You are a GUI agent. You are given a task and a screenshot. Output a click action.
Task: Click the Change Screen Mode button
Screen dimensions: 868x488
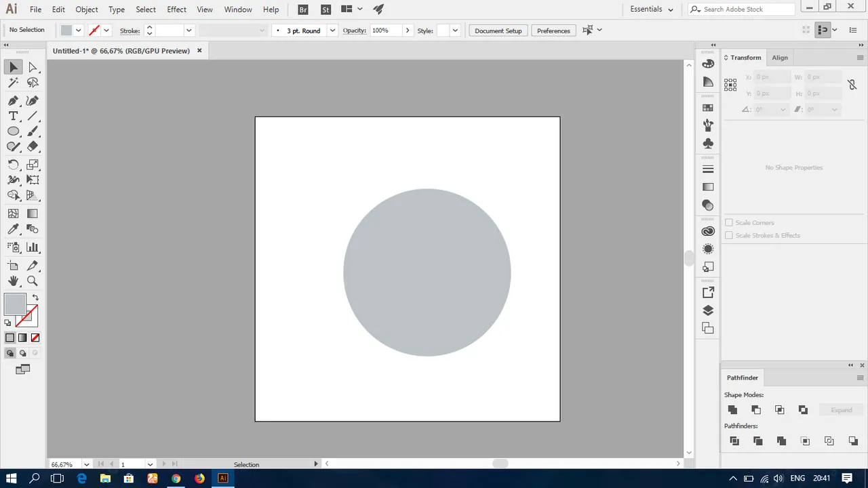22,369
